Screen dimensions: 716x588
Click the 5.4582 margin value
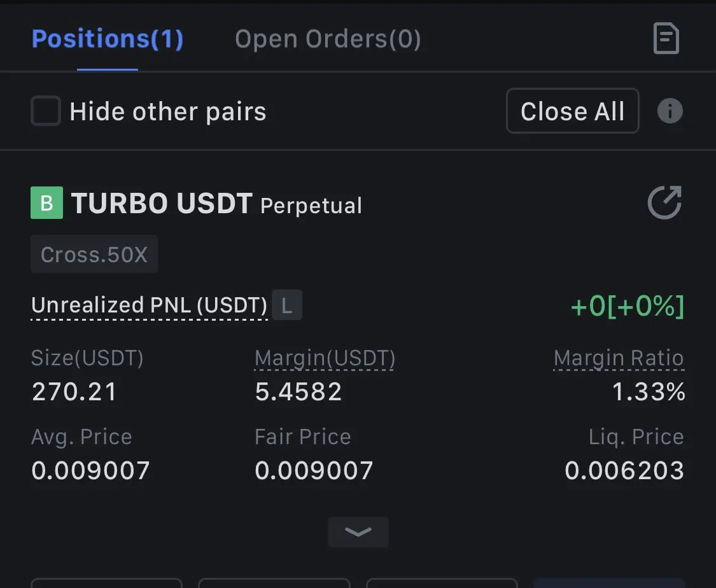[x=298, y=392]
